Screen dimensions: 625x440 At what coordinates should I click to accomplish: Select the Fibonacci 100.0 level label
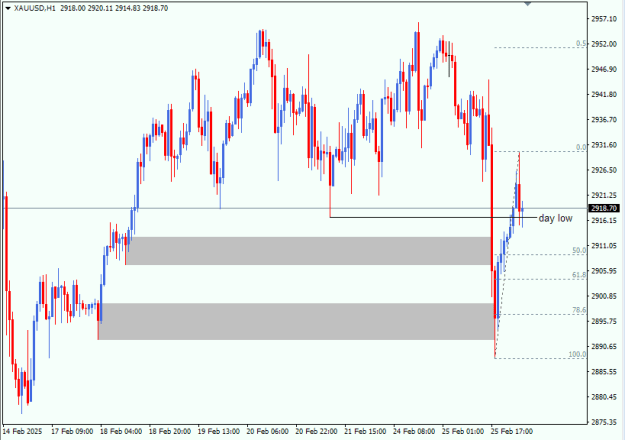pos(578,354)
